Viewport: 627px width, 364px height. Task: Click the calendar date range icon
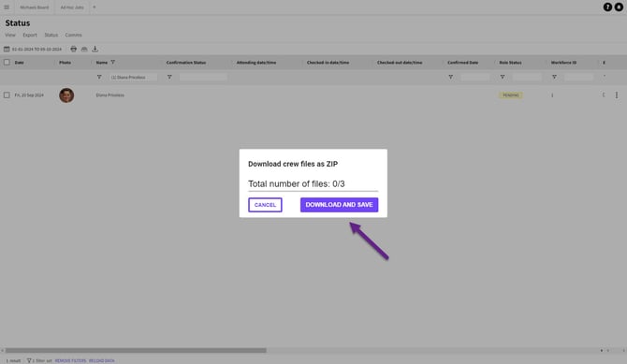[7, 49]
